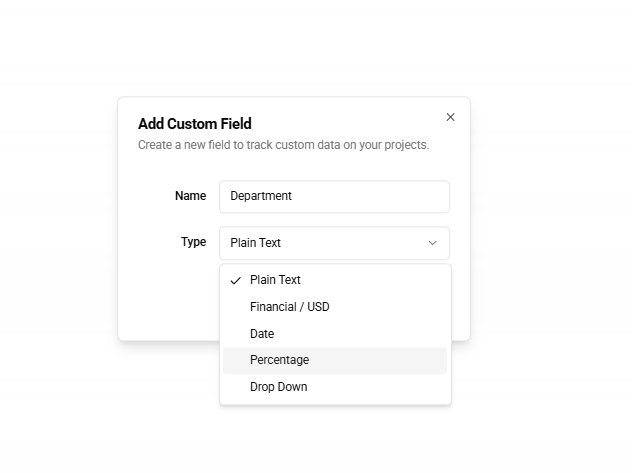The height and width of the screenshot is (473, 632).
Task: Click the X icon at dialog corner
Action: tap(450, 117)
